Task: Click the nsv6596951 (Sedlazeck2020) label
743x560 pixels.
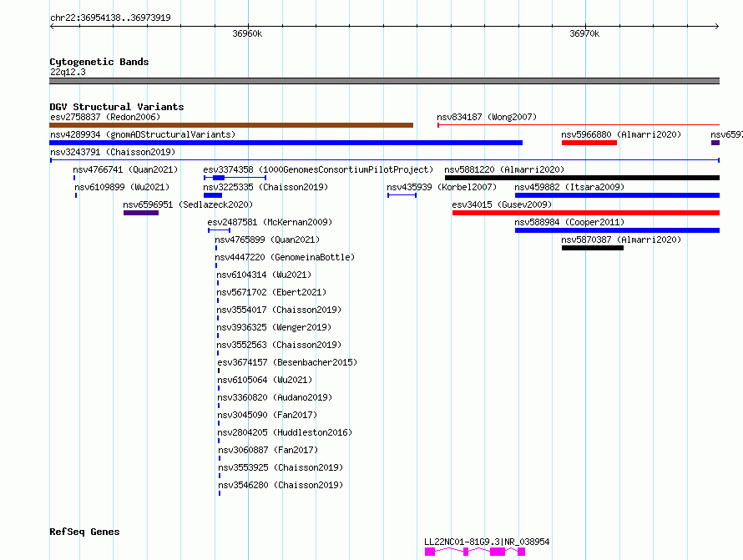Action: click(188, 204)
